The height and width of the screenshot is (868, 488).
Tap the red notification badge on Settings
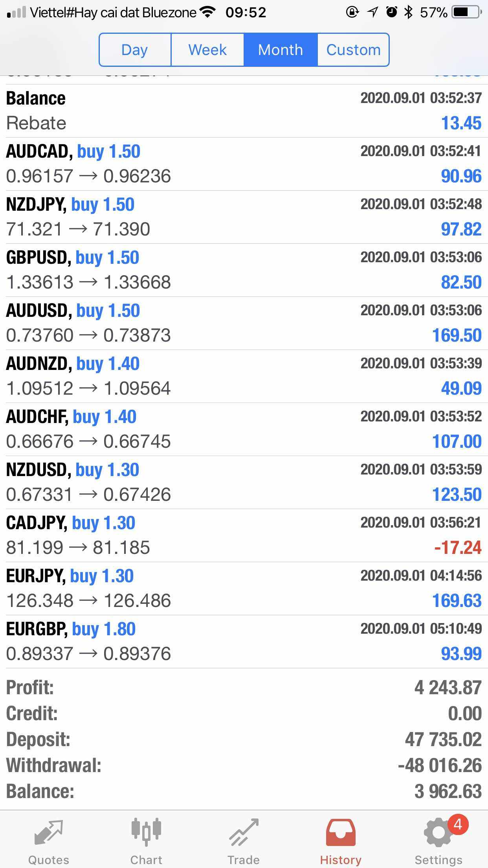pos(458,824)
